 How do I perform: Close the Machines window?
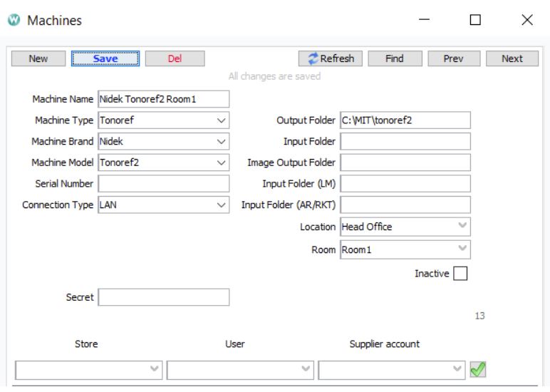(527, 20)
